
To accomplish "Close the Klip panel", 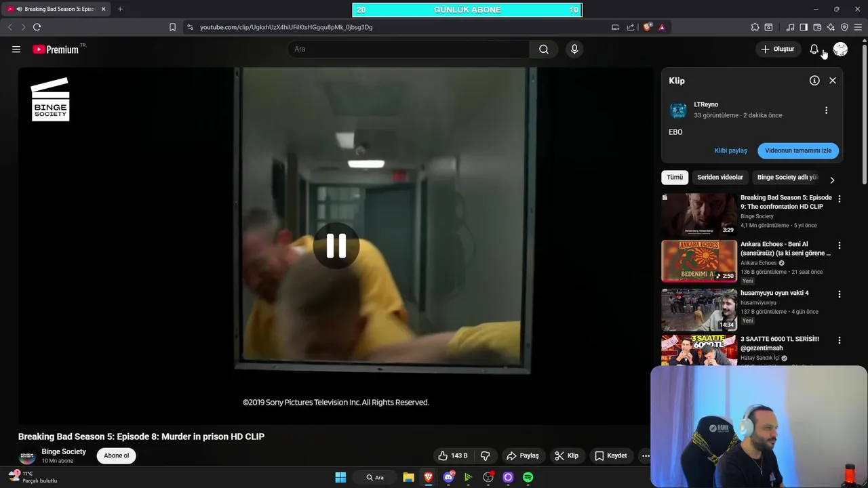I will pyautogui.click(x=833, y=80).
